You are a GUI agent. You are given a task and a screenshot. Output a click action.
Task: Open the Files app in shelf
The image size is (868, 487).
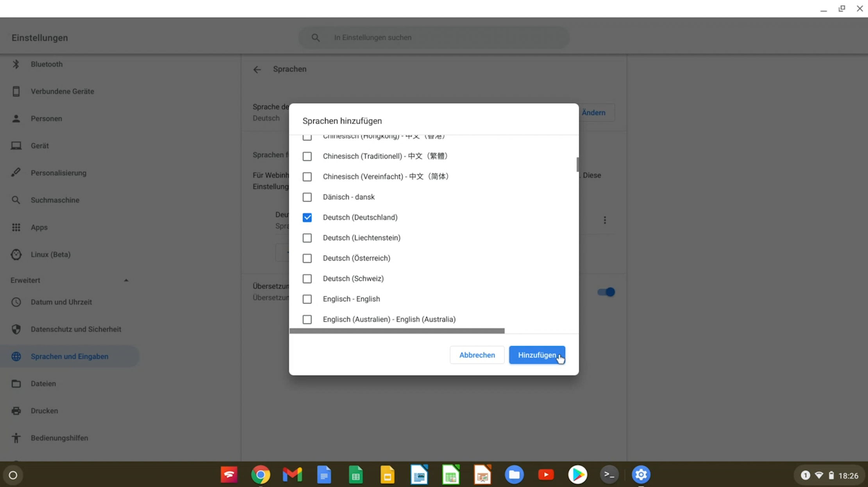click(x=514, y=475)
